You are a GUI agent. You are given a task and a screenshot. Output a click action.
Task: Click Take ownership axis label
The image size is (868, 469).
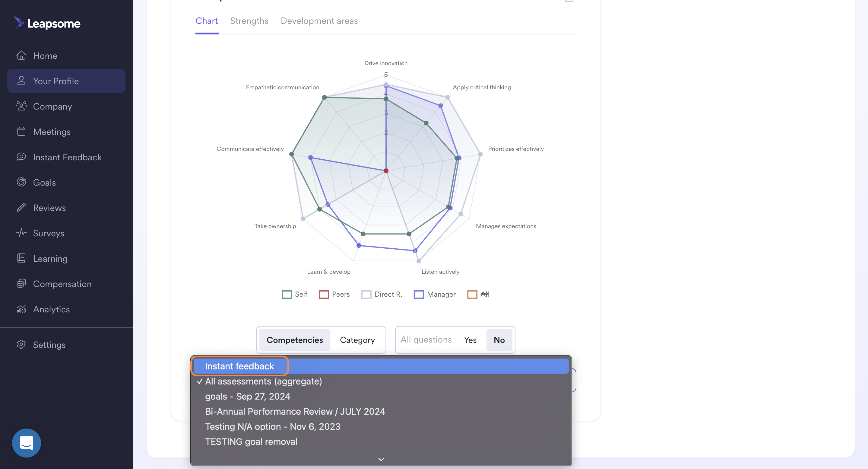click(x=275, y=226)
